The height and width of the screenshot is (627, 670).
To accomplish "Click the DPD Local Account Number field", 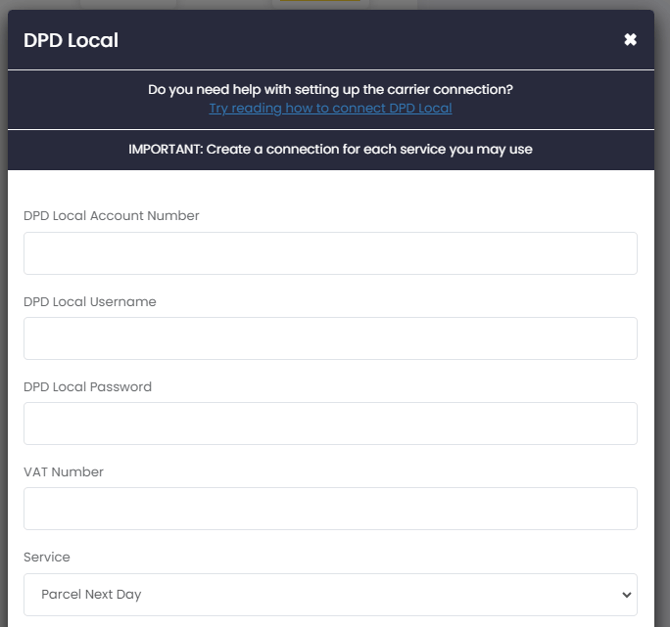I will (x=330, y=253).
